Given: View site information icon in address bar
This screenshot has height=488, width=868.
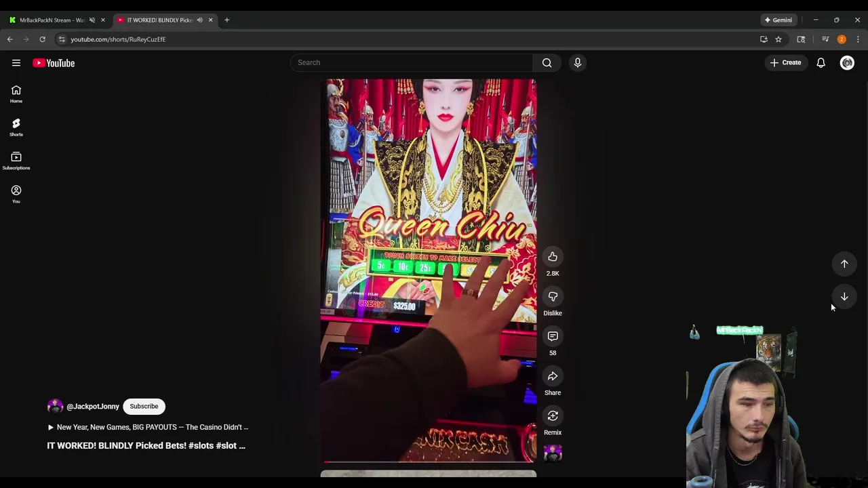Looking at the screenshot, I should click(62, 39).
